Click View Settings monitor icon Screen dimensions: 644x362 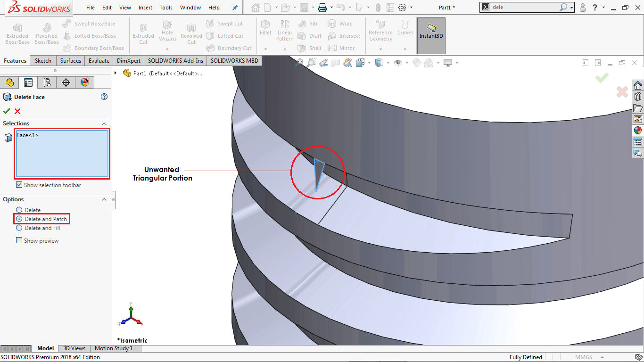[448, 62]
